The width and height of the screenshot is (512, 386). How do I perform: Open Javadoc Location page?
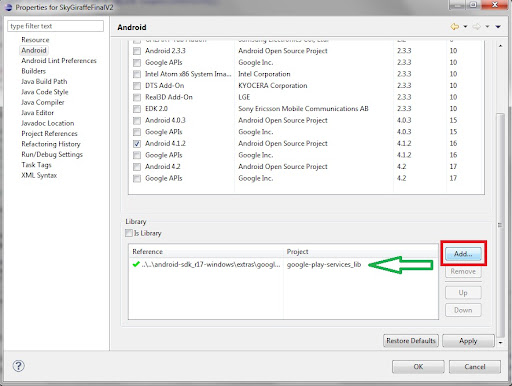(x=48, y=123)
